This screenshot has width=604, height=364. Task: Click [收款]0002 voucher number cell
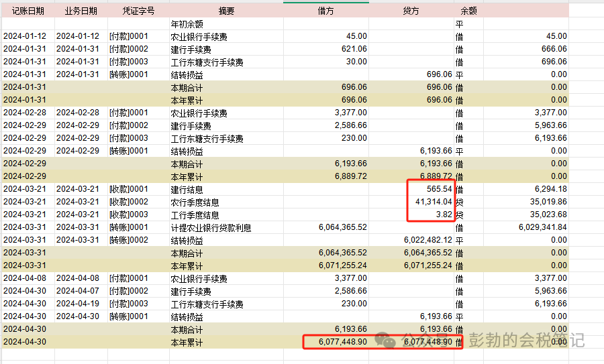pos(138,202)
